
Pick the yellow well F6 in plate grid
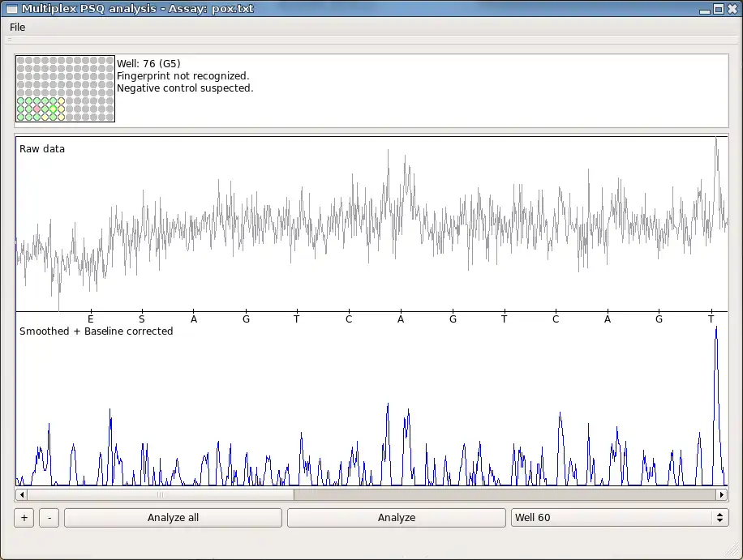(x=62, y=100)
